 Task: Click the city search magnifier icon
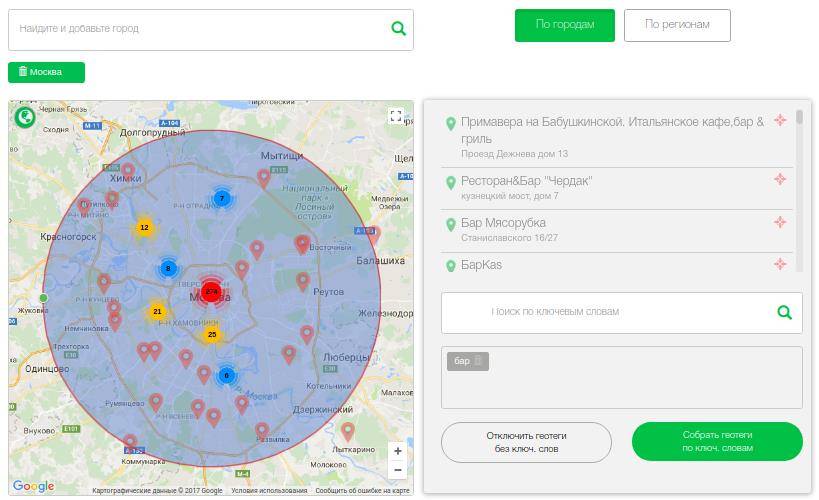point(399,28)
